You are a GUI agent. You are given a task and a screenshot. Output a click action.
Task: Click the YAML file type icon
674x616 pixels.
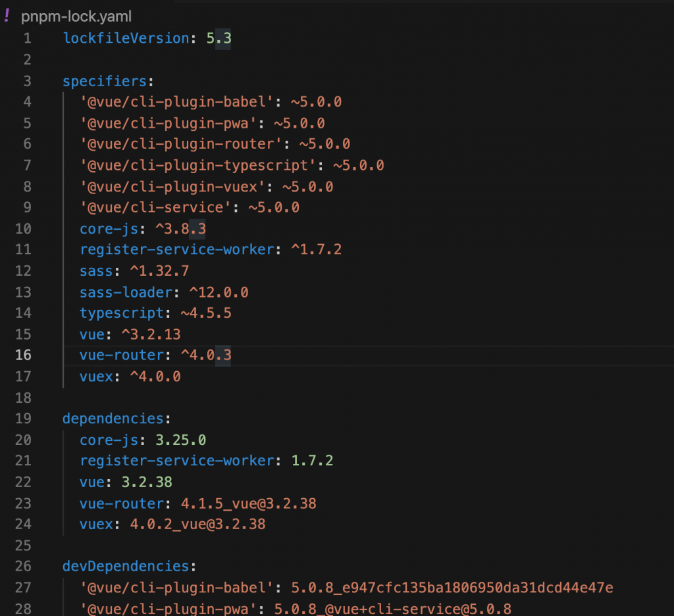[x=7, y=16]
